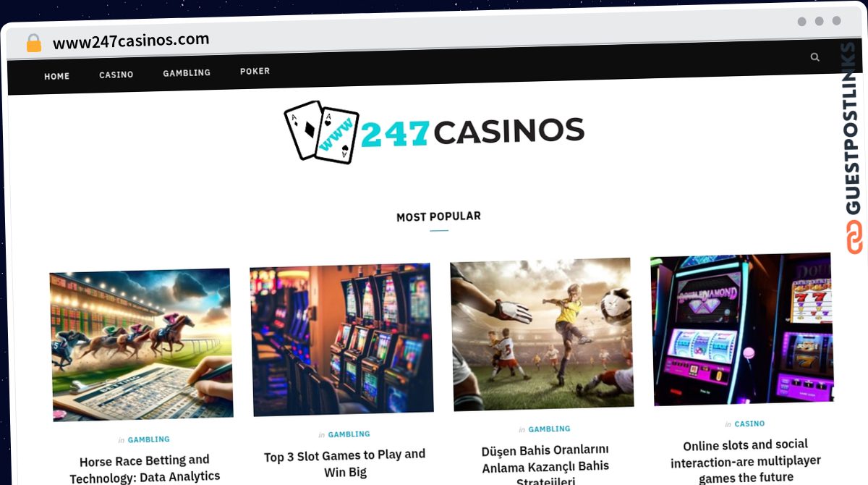Click the 247Casinos site logo text

472,131
